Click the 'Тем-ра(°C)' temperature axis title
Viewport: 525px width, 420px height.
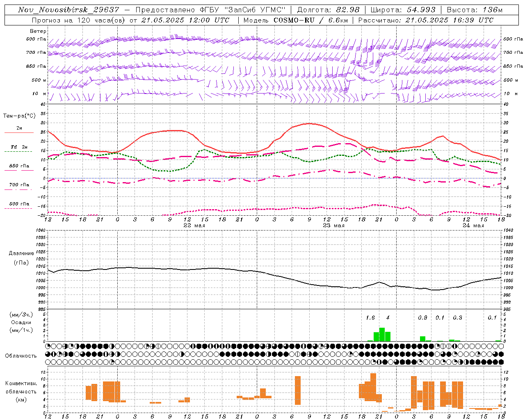[19, 116]
